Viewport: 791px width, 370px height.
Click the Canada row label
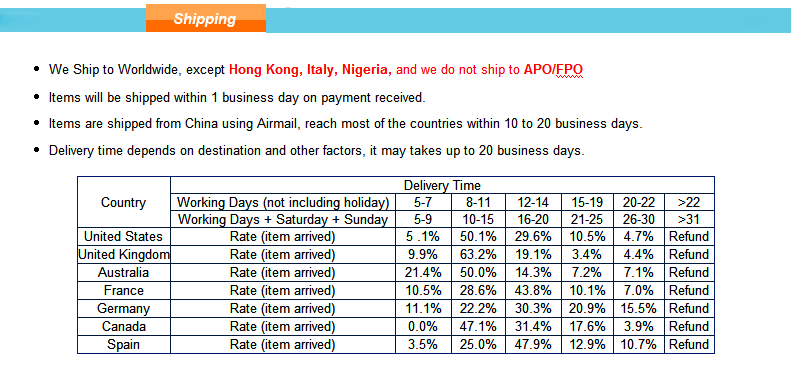[124, 327]
